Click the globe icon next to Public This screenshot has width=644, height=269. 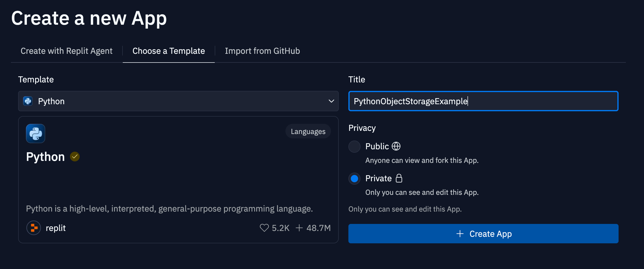click(x=396, y=146)
